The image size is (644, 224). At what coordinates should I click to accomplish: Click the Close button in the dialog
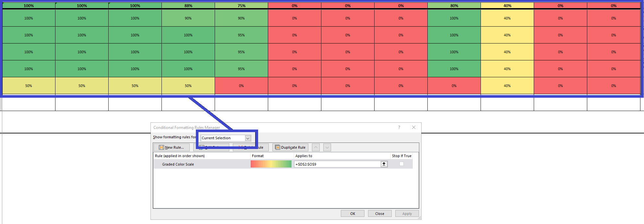pyautogui.click(x=380, y=214)
